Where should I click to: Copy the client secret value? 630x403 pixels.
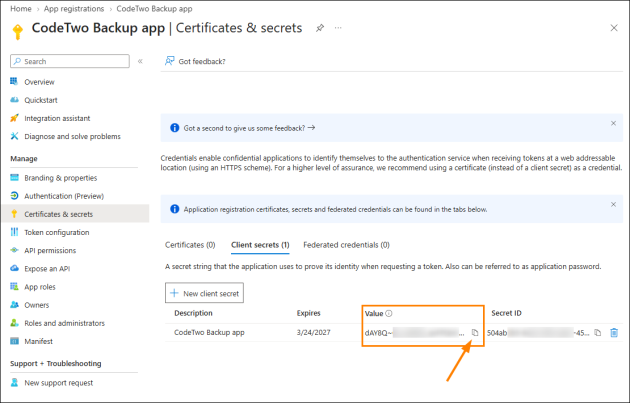[475, 333]
